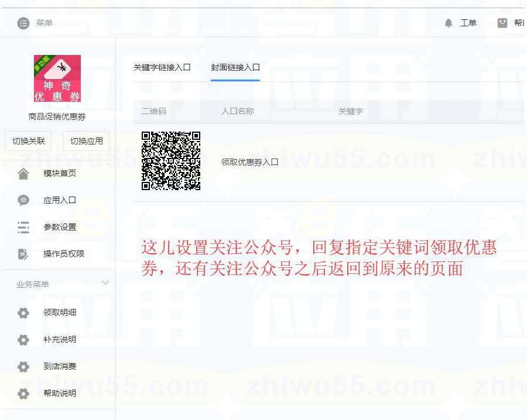This screenshot has width=527, height=420.
Task: Click the 领取优惠券入口 entry name
Action: [x=250, y=162]
